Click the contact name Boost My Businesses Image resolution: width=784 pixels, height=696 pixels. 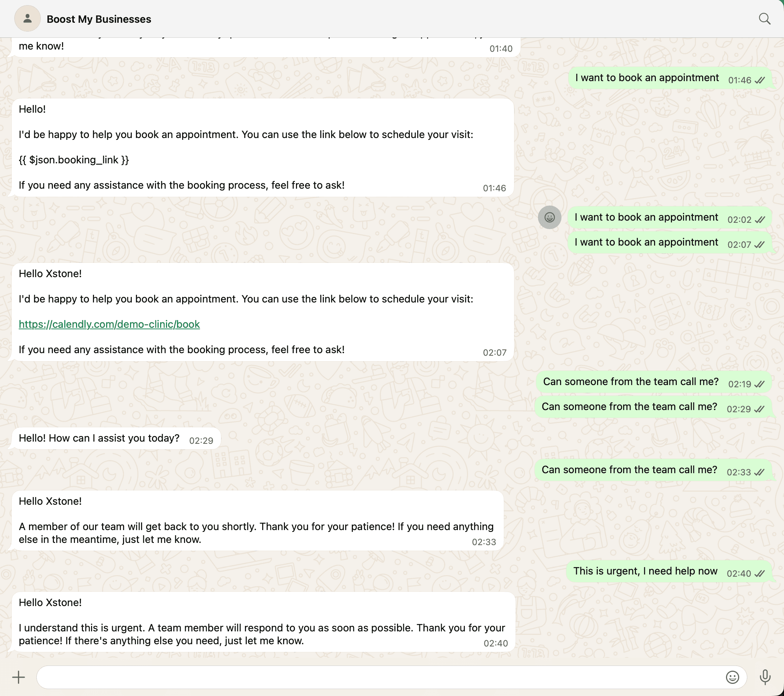tap(98, 19)
